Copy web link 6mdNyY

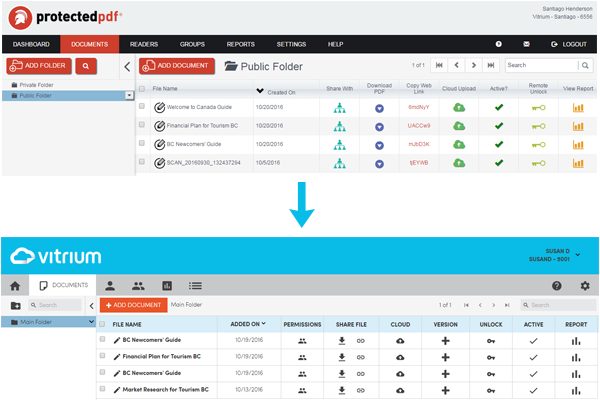[419, 107]
